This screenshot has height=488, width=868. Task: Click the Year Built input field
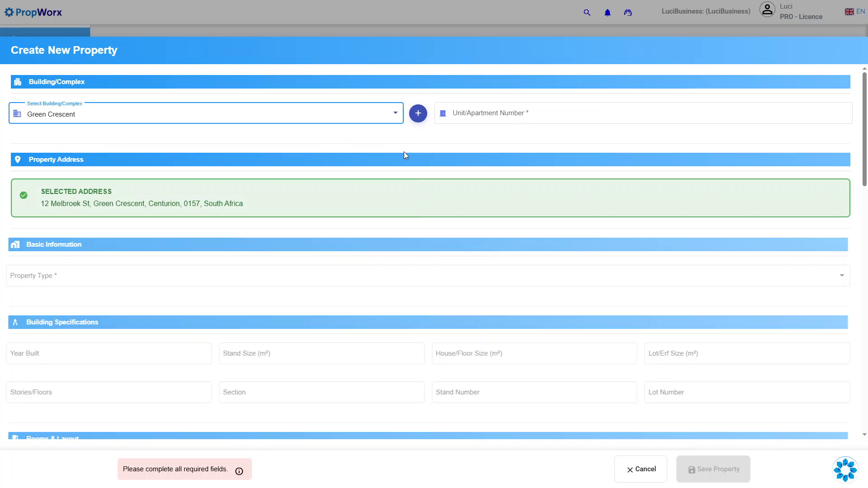(109, 353)
